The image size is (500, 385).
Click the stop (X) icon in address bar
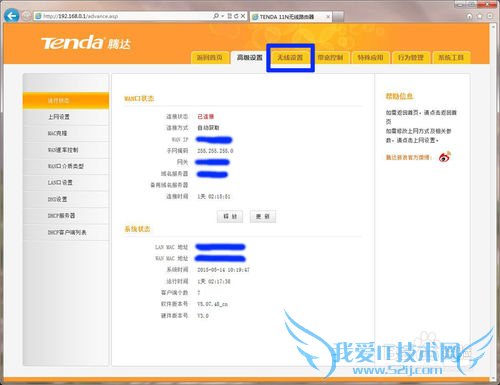(x=243, y=16)
